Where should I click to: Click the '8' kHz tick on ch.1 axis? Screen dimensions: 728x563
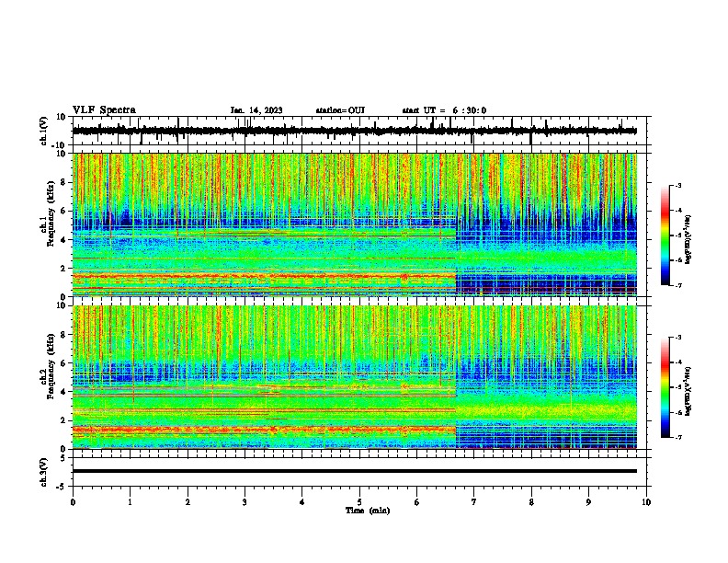click(x=63, y=182)
